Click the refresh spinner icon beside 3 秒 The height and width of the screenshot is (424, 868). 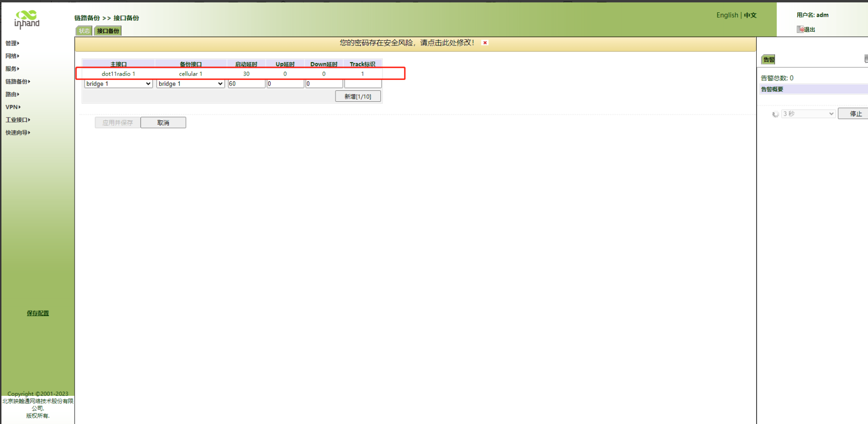(x=775, y=114)
